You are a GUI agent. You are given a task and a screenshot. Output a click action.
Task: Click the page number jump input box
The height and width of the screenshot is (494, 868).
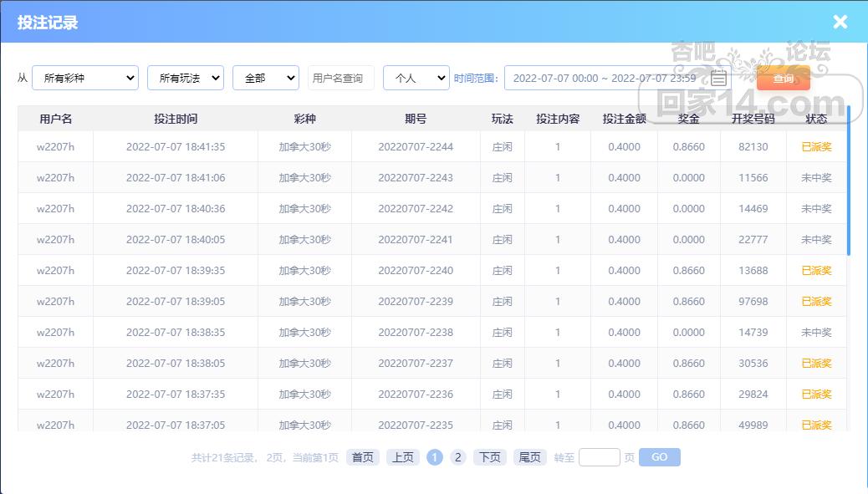(599, 457)
